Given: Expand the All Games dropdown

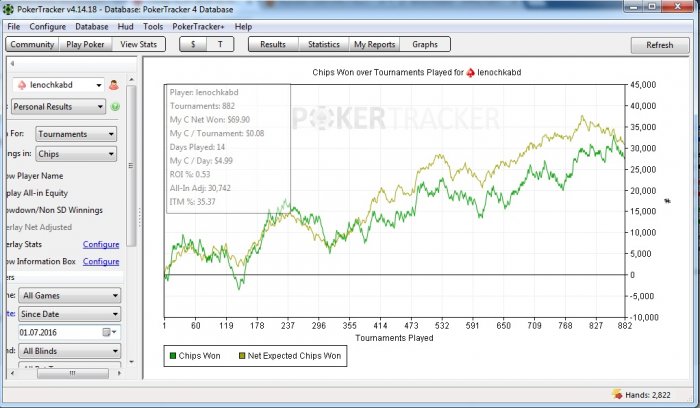Looking at the screenshot, I should coord(70,296).
